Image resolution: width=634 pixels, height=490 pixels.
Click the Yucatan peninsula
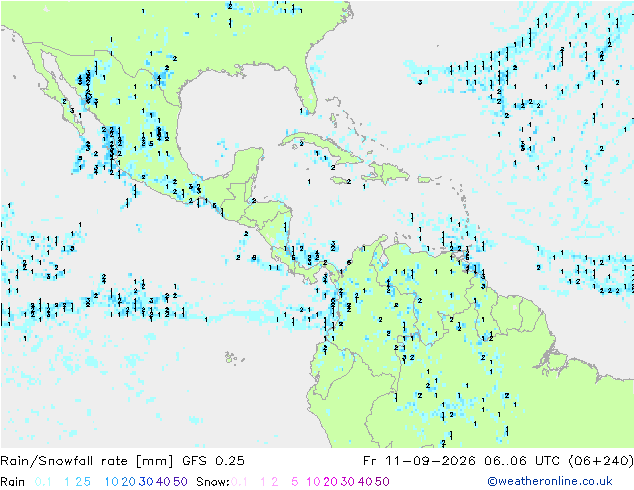click(x=247, y=166)
